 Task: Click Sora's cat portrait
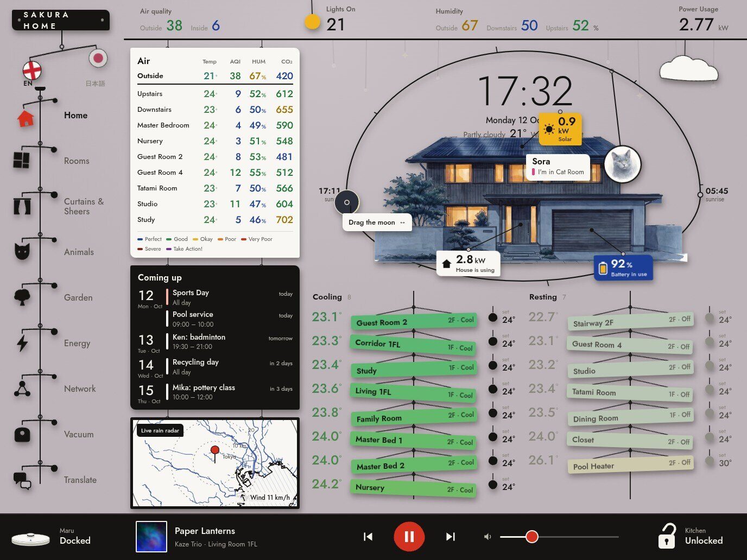pyautogui.click(x=623, y=164)
